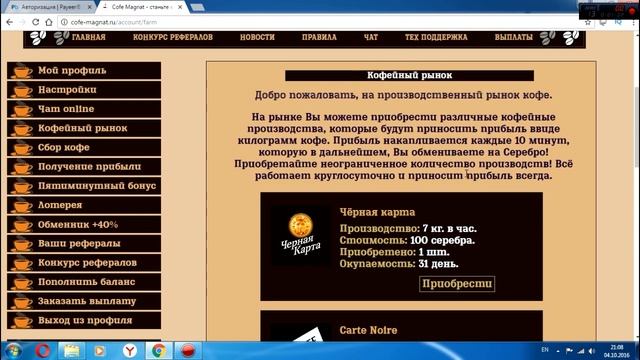Open Настройки sidebar item
This screenshot has width=640, height=360.
tap(84, 90)
